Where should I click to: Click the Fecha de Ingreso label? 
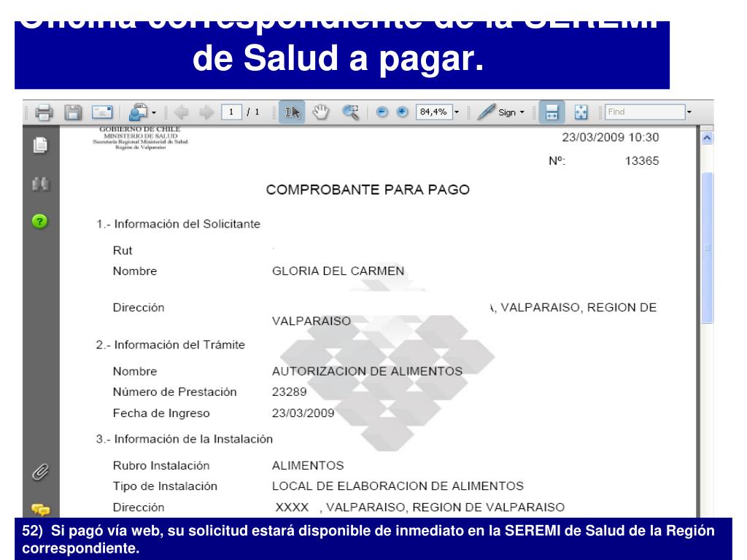(161, 413)
